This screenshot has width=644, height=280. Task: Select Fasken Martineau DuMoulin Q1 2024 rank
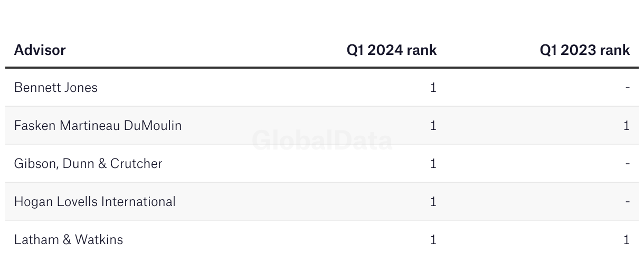pyautogui.click(x=433, y=125)
